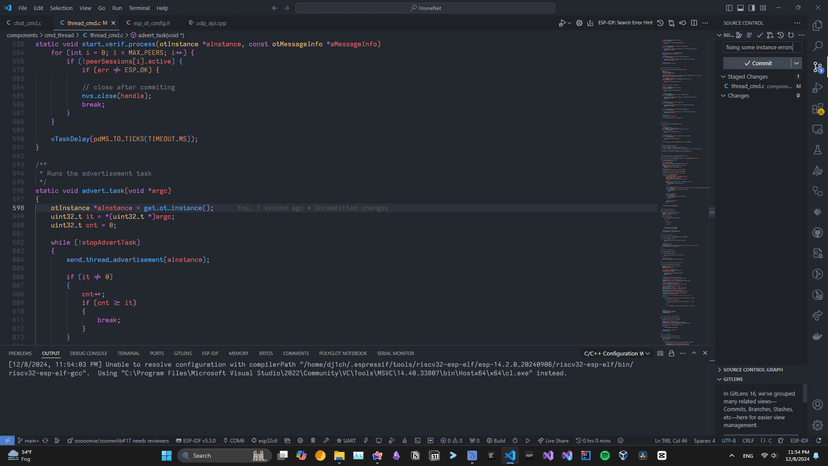Click the Manage gear icon in activity bar
This screenshot has height=466, width=828.
818,425
